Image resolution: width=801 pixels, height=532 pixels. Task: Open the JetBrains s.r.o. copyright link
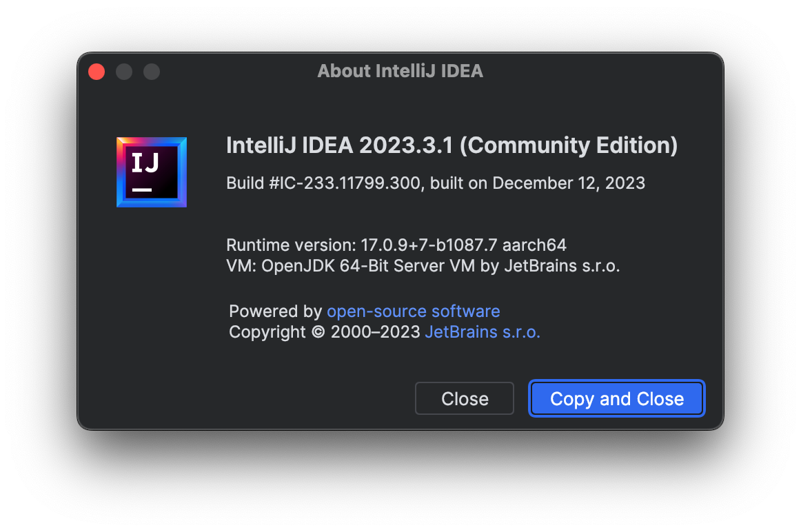click(x=483, y=332)
